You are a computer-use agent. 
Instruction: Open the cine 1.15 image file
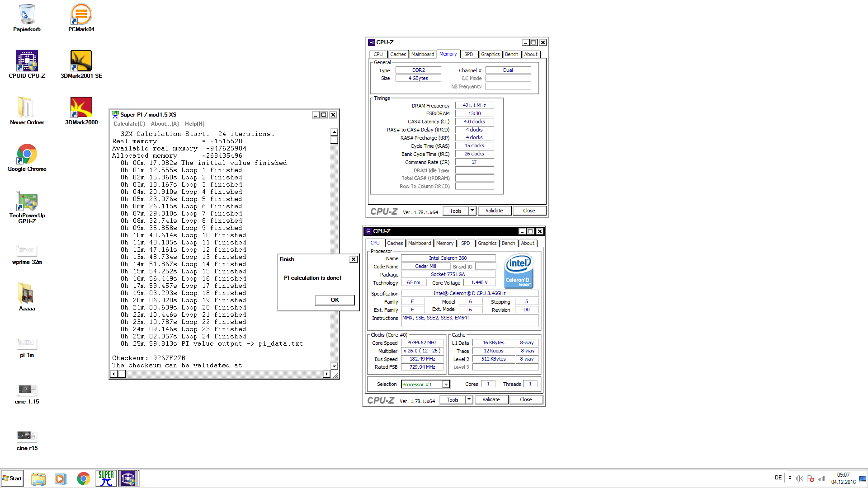click(27, 394)
